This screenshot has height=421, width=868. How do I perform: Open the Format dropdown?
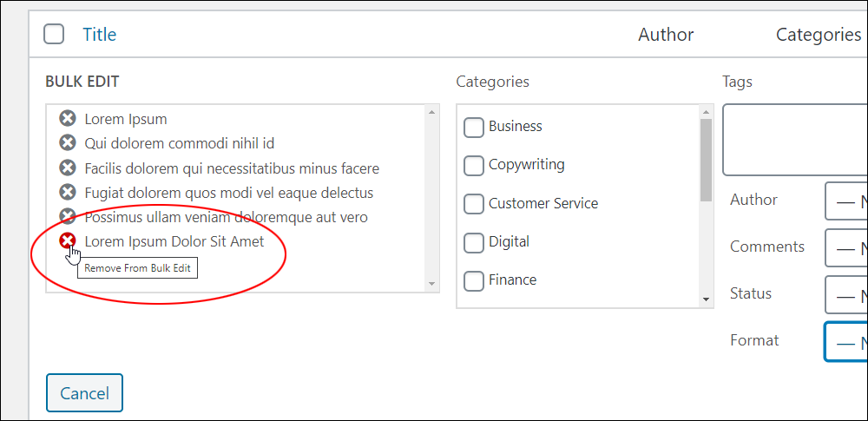[846, 342]
